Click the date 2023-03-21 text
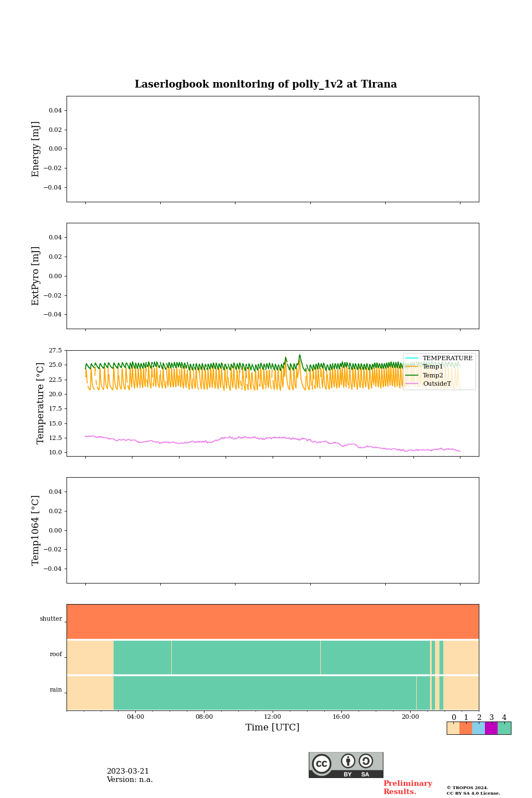This screenshot has height=798, width=532. pyautogui.click(x=128, y=771)
